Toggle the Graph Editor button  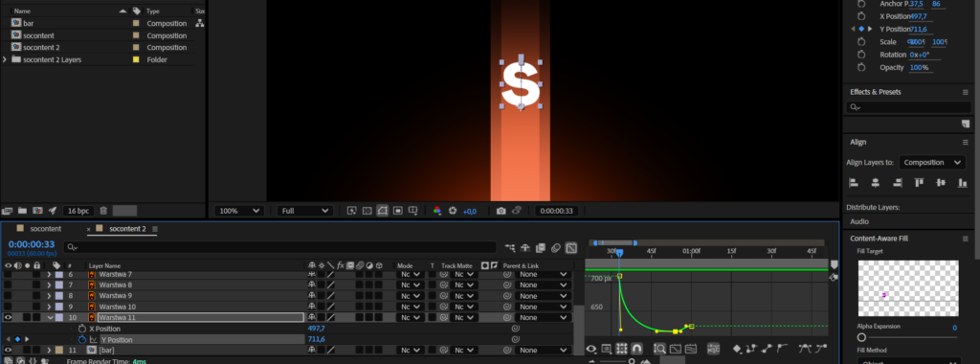click(570, 248)
